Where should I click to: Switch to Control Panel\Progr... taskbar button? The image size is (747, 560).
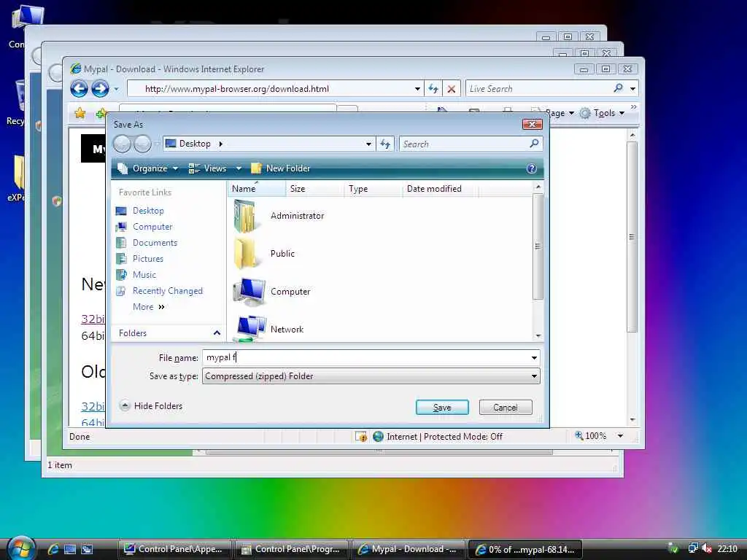(x=292, y=549)
